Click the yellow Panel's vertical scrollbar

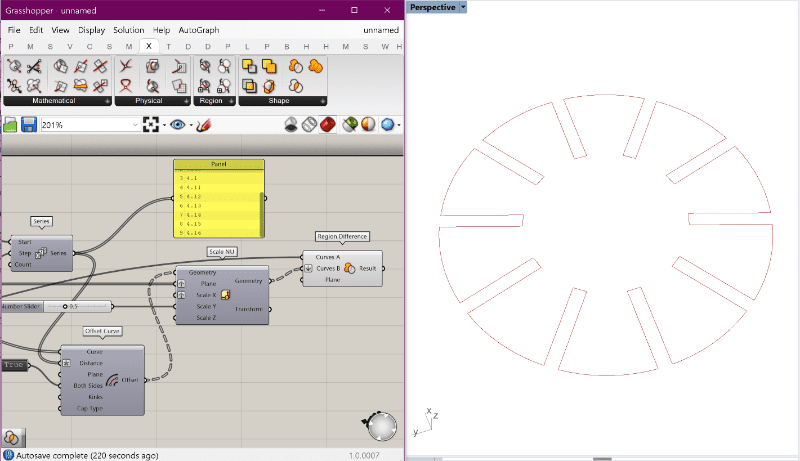point(262,214)
